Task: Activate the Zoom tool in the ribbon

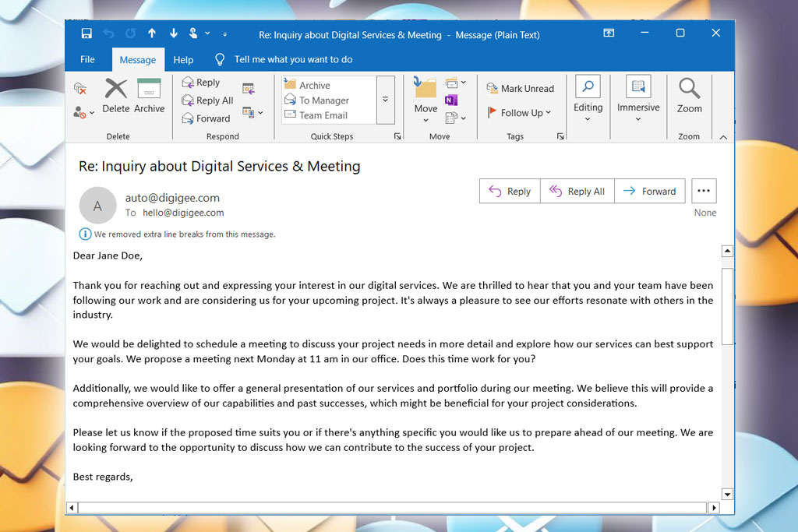Action: [689, 99]
